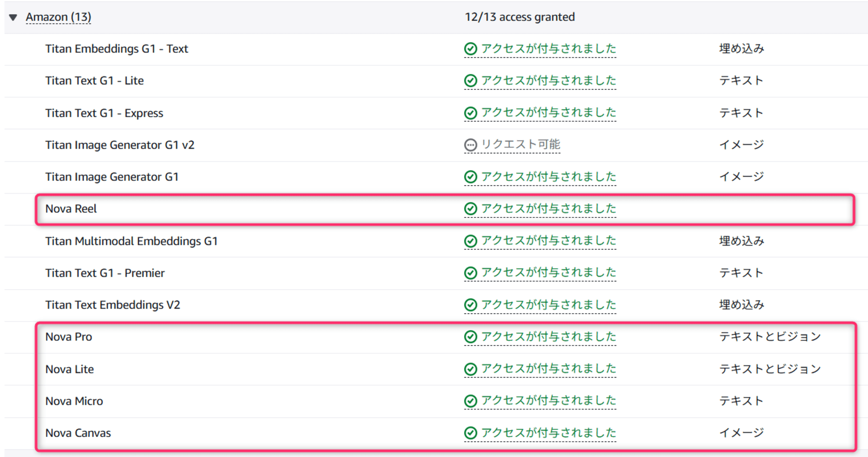868x457 pixels.
Task: Select the Titan Image Generator G1 model name
Action: [x=112, y=177]
